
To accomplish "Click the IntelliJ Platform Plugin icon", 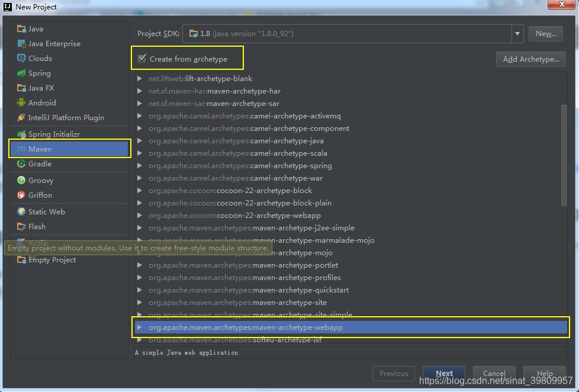I will 21,117.
